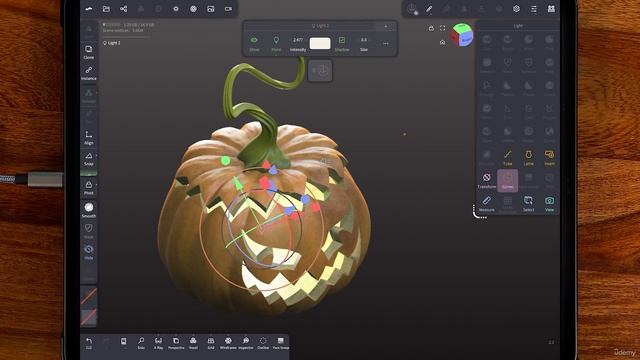Viewport: 640px width, 360px height.
Task: Choose the Select tool in tool panel
Action: (x=529, y=203)
